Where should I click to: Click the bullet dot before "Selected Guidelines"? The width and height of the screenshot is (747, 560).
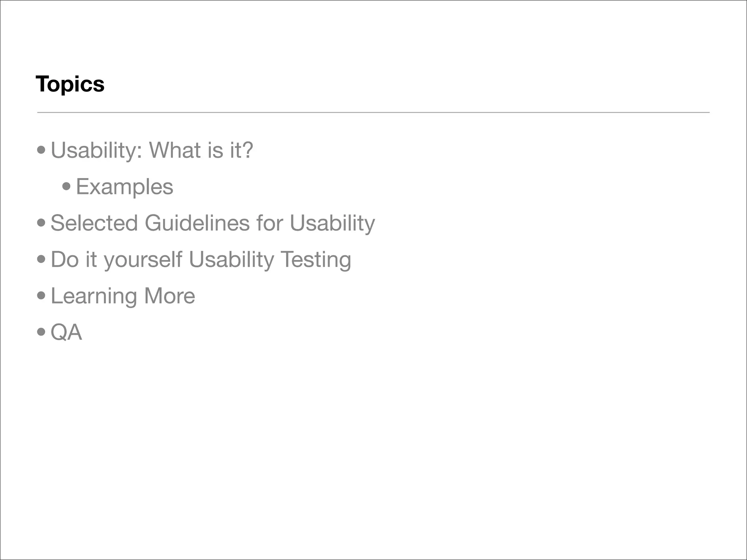click(x=41, y=223)
